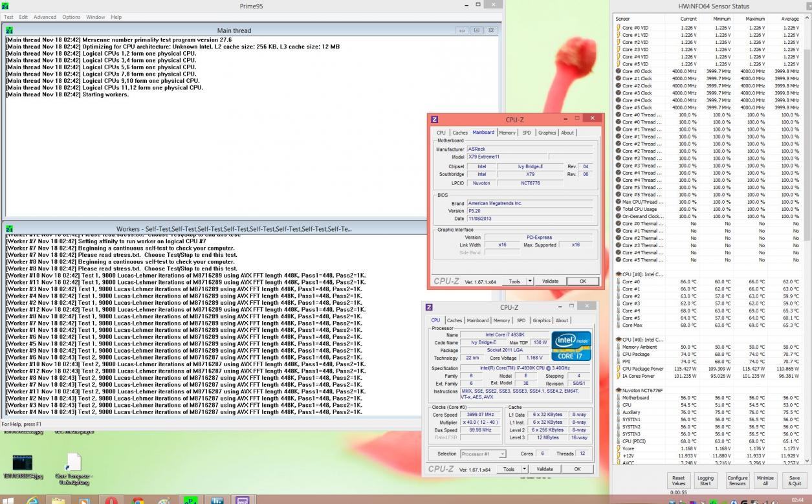
Task: Switch to SPD tab in CPU-Z Mainboard window
Action: tap(526, 133)
